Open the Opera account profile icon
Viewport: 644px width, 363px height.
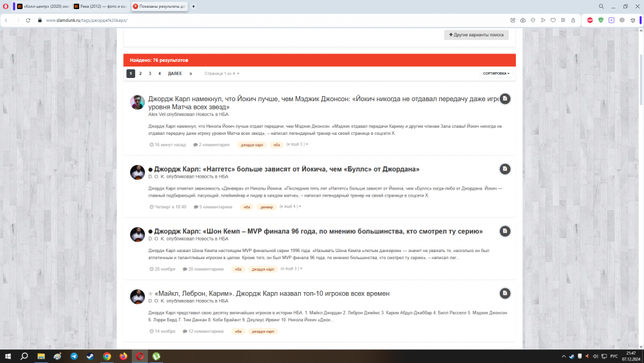point(573,20)
